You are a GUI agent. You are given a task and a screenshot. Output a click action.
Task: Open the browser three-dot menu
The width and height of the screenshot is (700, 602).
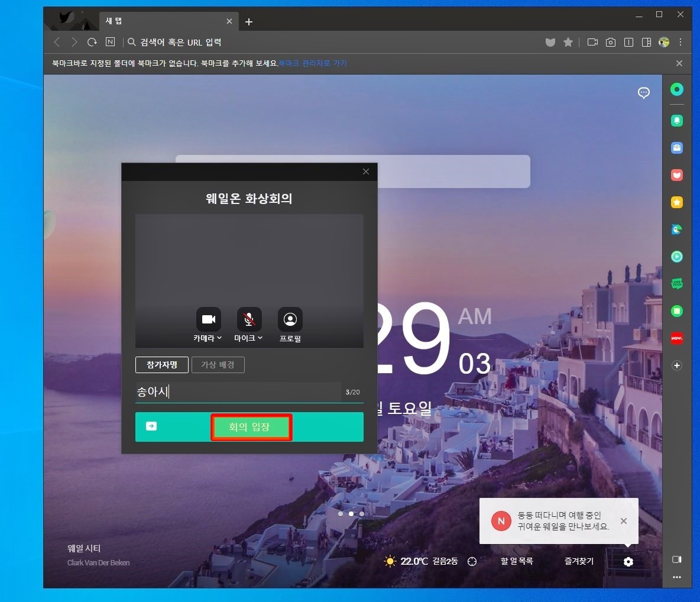coord(680,42)
